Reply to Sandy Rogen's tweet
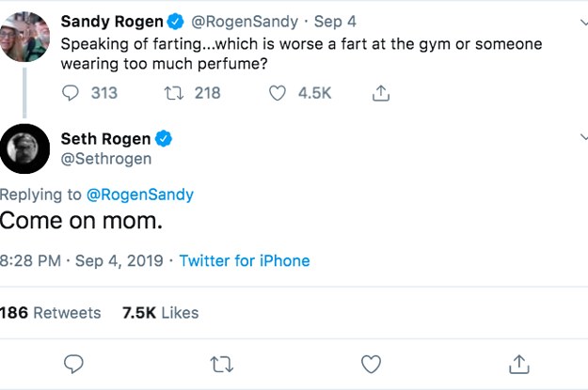Image resolution: width=588 pixels, height=390 pixels. [71, 93]
